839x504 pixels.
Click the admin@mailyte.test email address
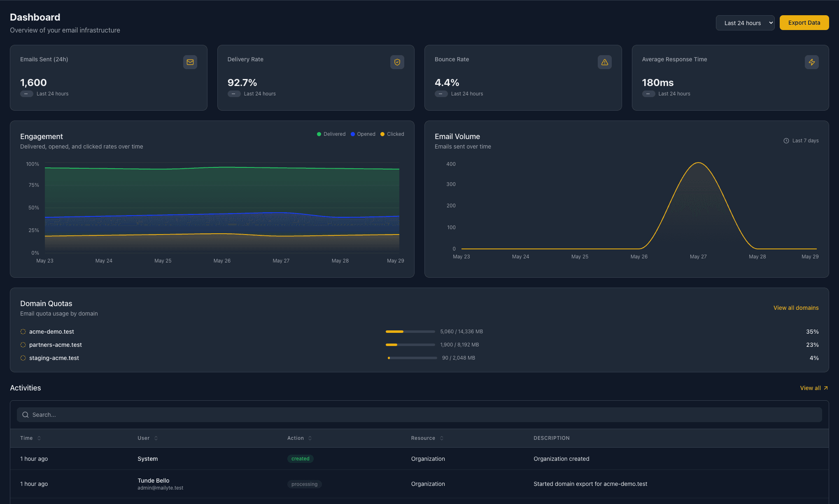(161, 488)
